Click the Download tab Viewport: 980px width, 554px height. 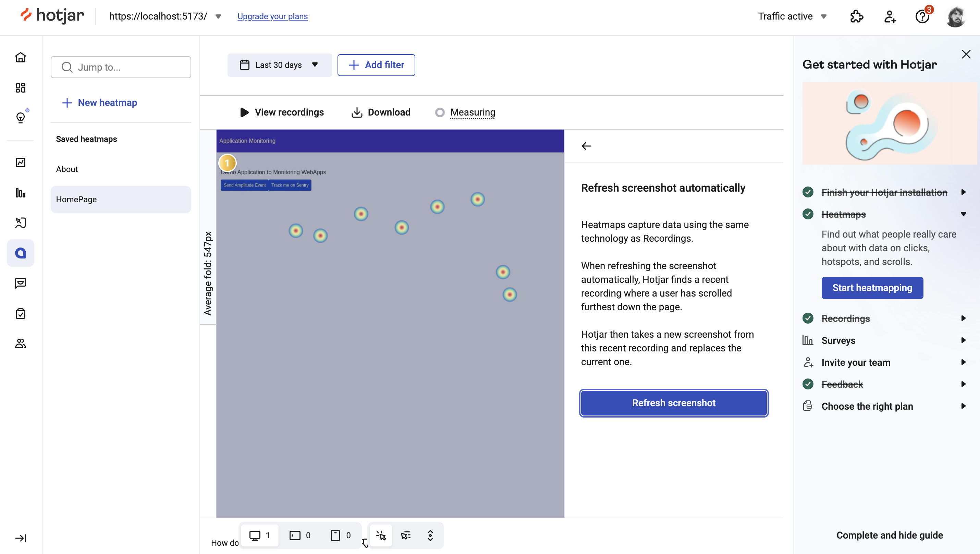(x=380, y=112)
